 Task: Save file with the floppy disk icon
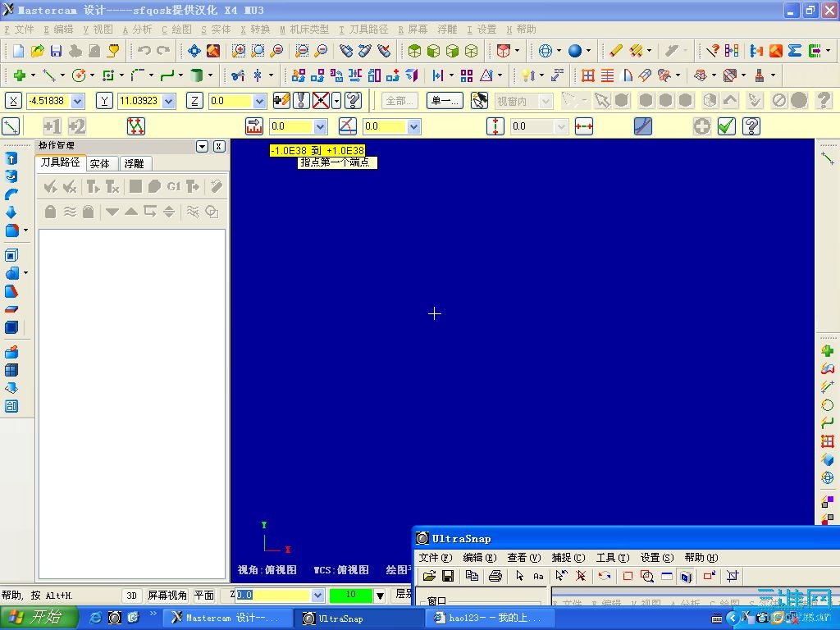[x=57, y=51]
